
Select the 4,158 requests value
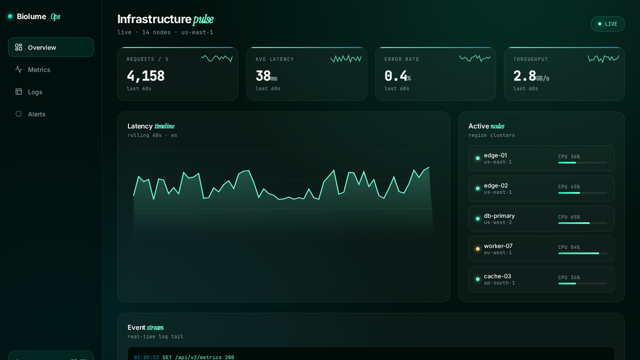146,76
